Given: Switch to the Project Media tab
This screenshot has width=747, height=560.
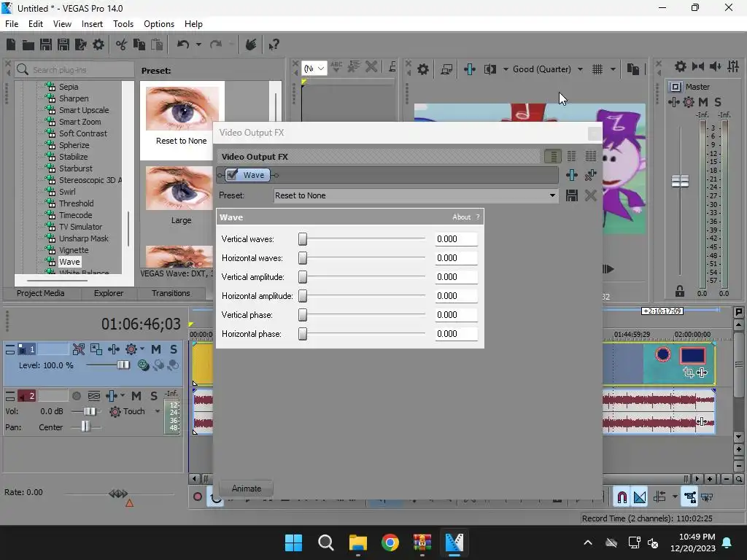Looking at the screenshot, I should click(x=41, y=293).
